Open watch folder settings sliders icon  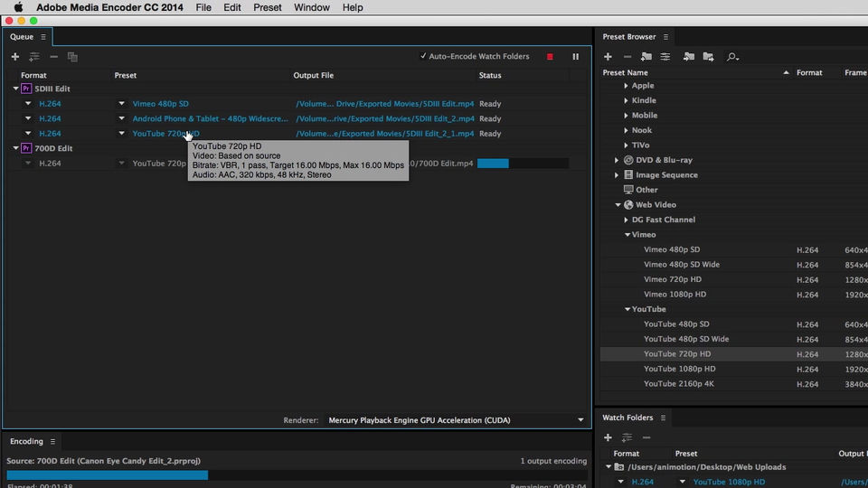pyautogui.click(x=627, y=437)
